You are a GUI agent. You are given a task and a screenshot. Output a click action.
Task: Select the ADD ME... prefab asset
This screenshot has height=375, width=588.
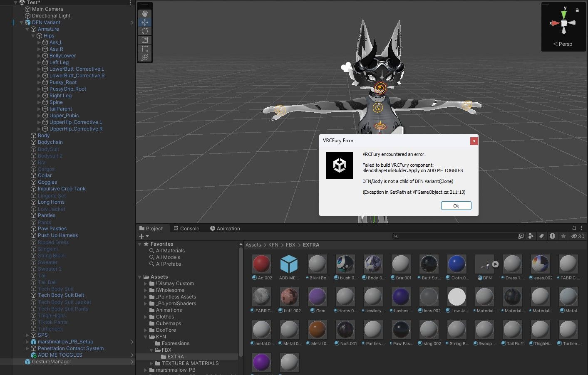[289, 267]
